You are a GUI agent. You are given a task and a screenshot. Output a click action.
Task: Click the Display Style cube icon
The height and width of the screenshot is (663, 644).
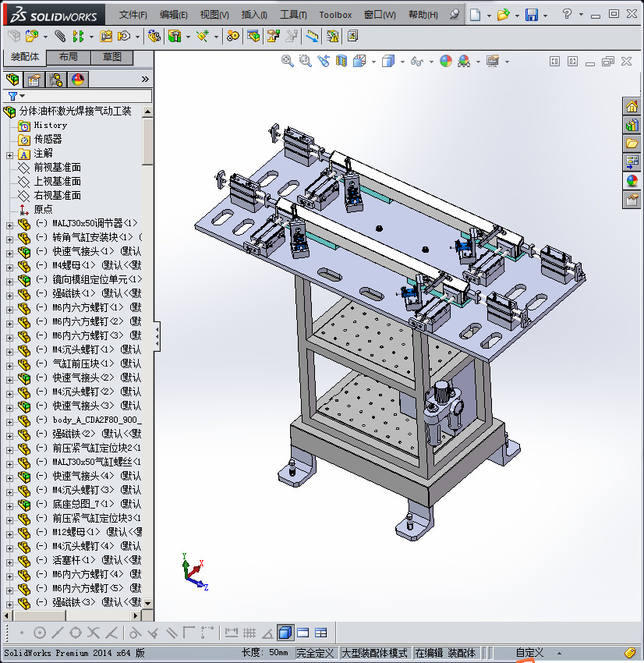click(388, 61)
